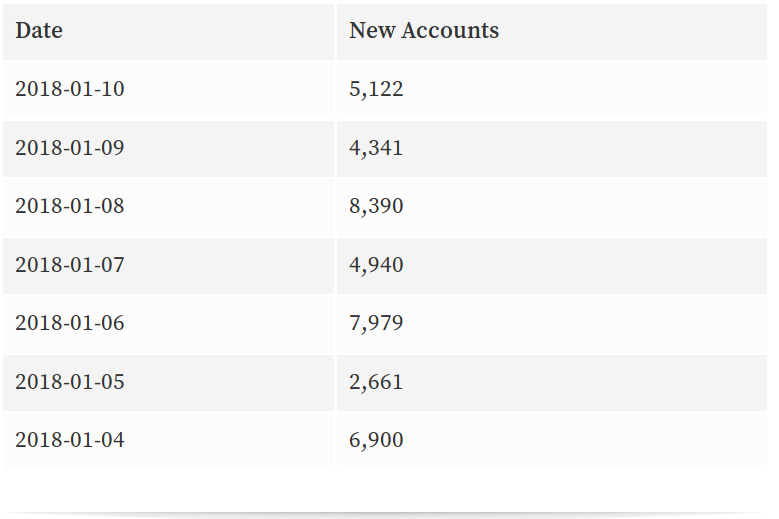The width and height of the screenshot is (779, 519).
Task: Click the 4,940 new accounts value
Action: point(376,265)
